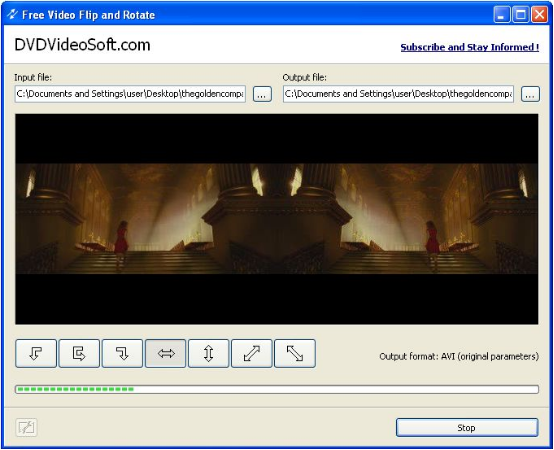The width and height of the screenshot is (554, 450).
Task: Minimize the Free Video Flip window
Action: (x=501, y=14)
